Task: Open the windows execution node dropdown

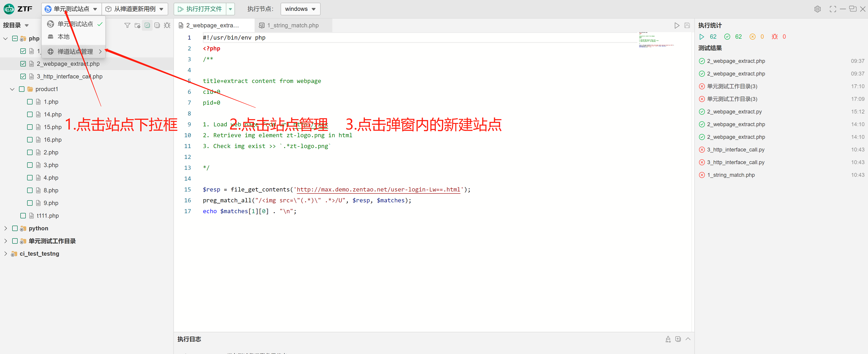Action: (300, 9)
